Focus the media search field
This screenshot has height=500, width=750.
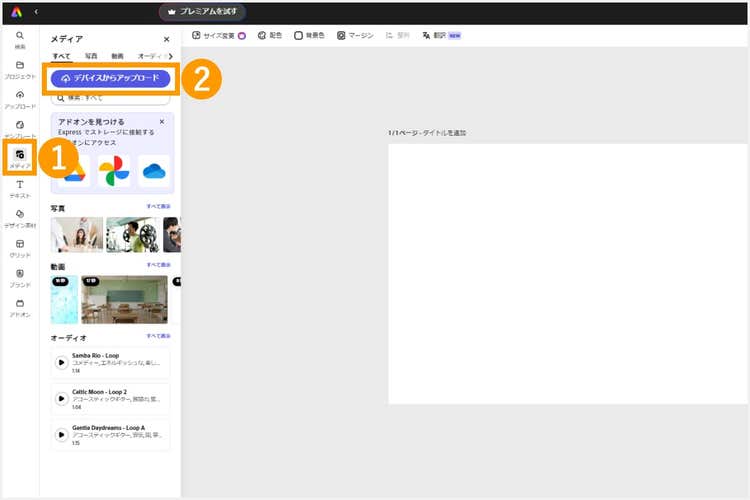tap(110, 98)
